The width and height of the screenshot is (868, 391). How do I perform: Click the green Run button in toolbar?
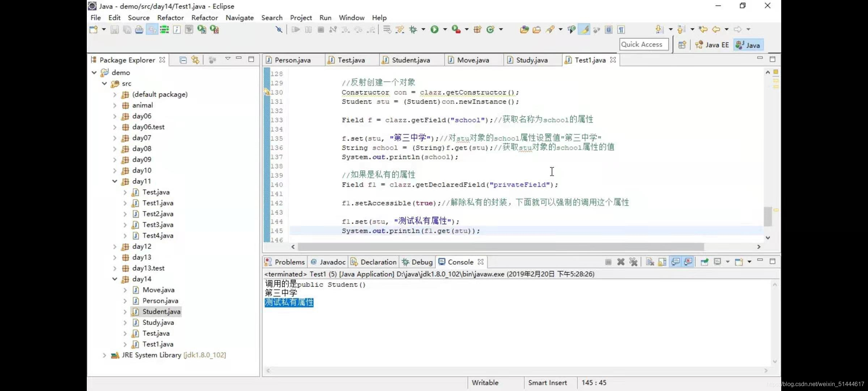coord(434,30)
